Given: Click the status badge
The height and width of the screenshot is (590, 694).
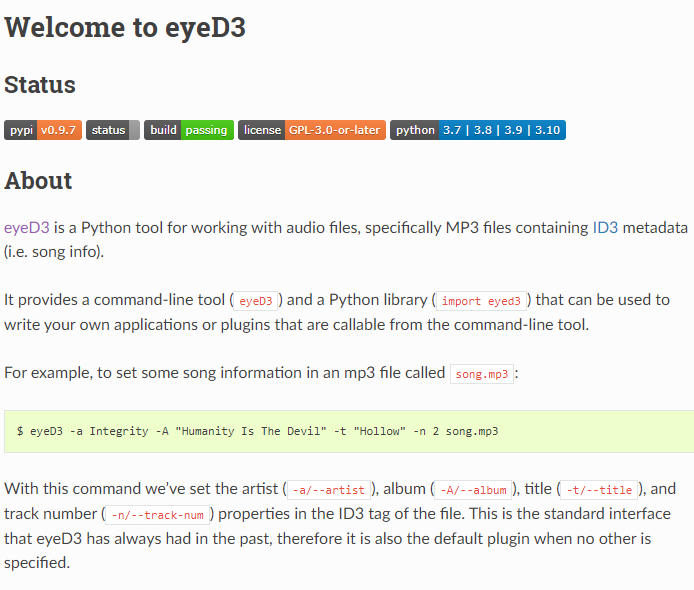Looking at the screenshot, I should [112, 130].
